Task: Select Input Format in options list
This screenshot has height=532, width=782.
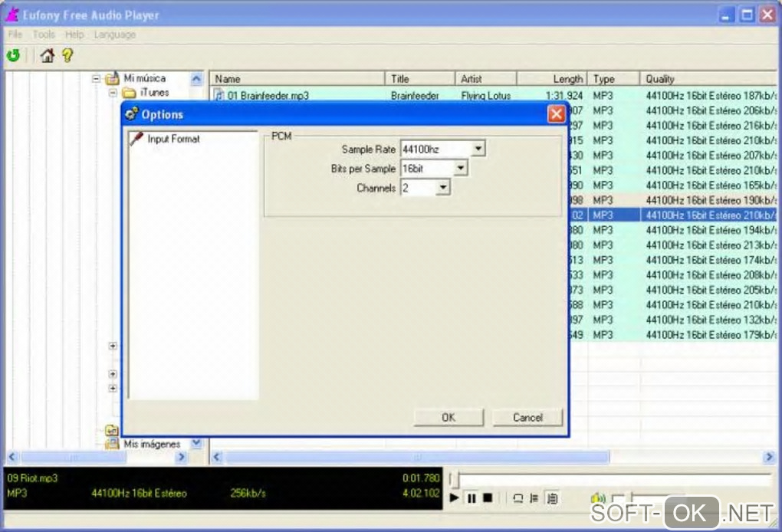Action: [173, 139]
